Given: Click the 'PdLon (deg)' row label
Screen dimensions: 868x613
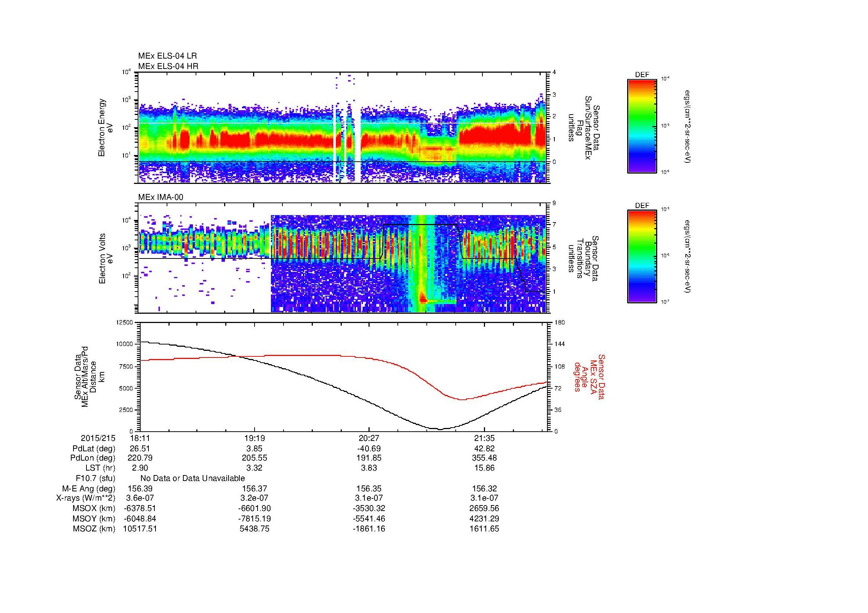Looking at the screenshot, I should pyautogui.click(x=93, y=458).
